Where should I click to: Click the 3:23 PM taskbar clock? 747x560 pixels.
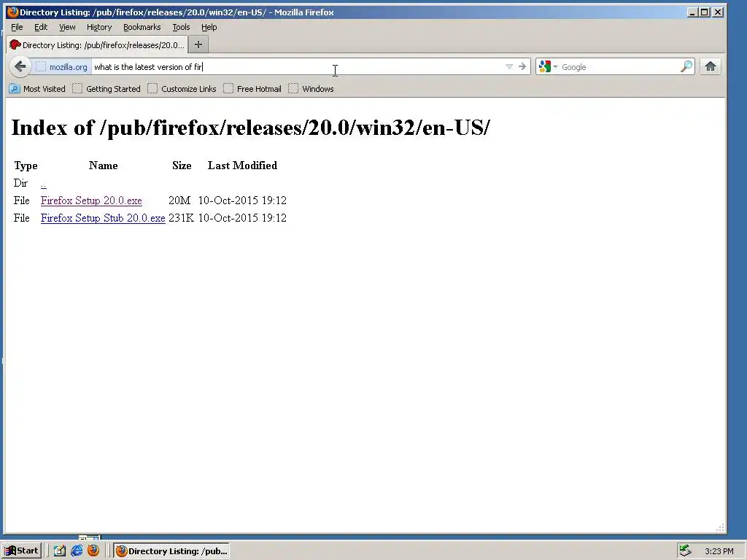coord(719,551)
